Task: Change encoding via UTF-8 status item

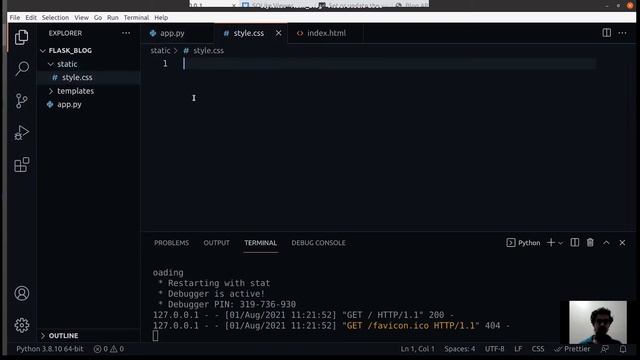Action: click(x=495, y=349)
